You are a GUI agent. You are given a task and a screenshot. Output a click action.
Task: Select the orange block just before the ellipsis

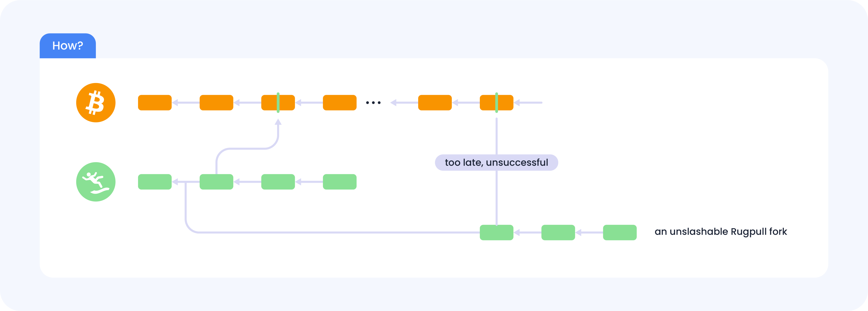pyautogui.click(x=340, y=103)
